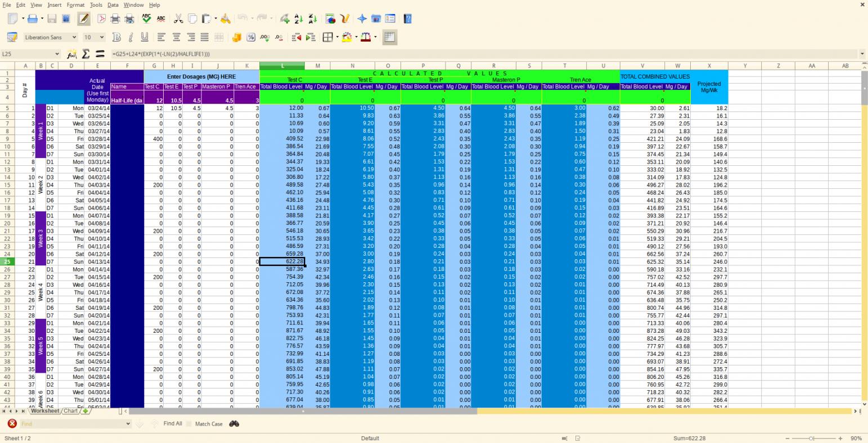This screenshot has height=443, width=868.
Task: Apply Currency number format
Action: tap(237, 37)
